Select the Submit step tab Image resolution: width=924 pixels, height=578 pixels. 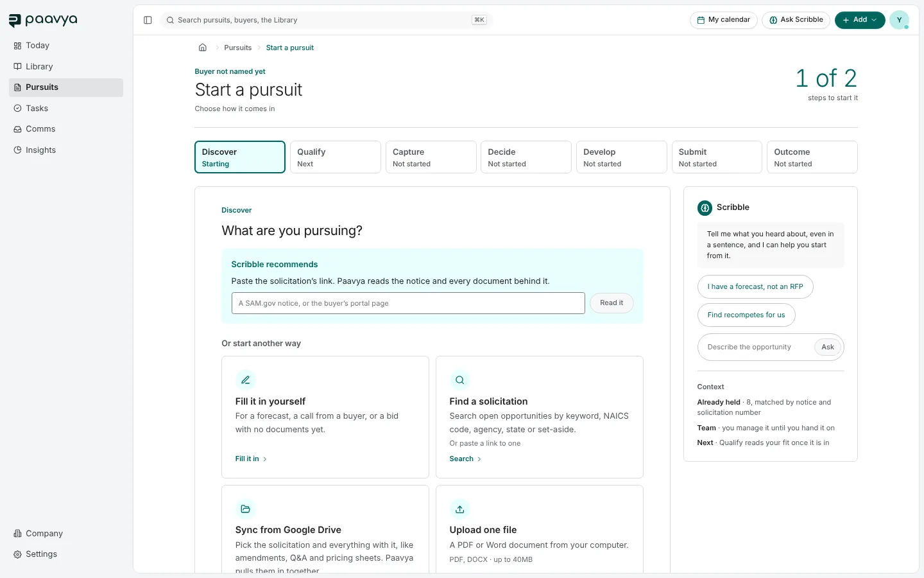pyautogui.click(x=717, y=157)
